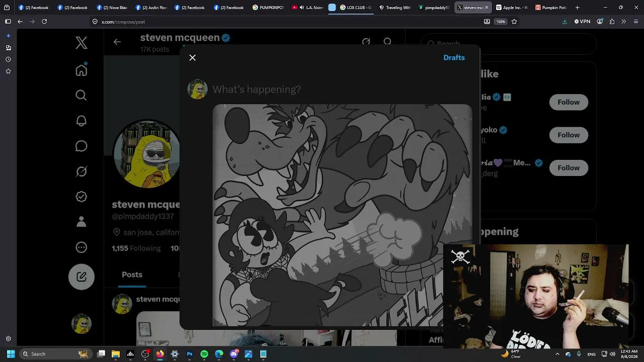Viewport: 644px width, 362px height.
Task: Switch to the Apple Inc. Wikipedia tab
Action: [x=512, y=8]
